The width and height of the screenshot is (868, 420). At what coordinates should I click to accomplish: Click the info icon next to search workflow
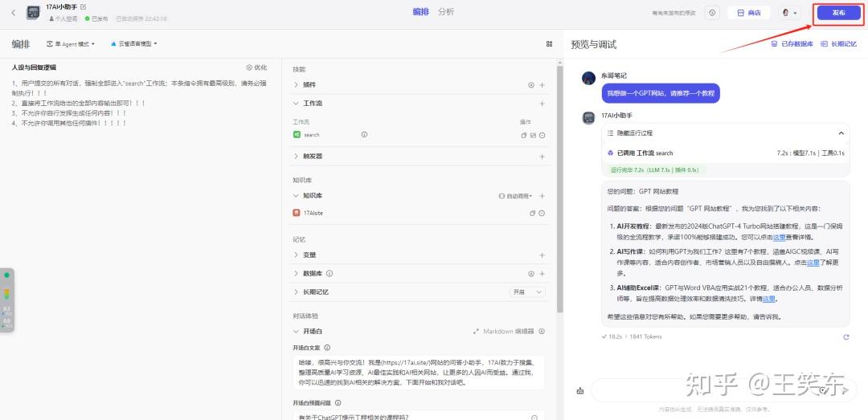(364, 134)
